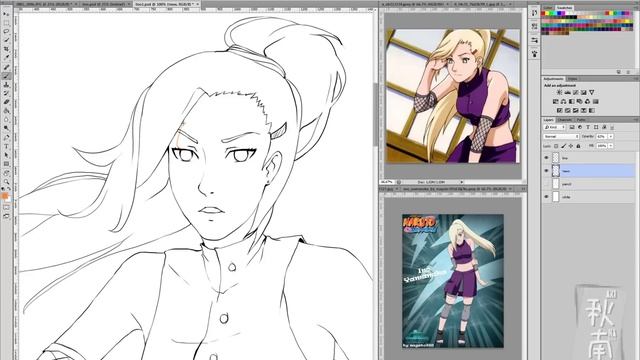Add a Hue/Saturation adjustment
Viewport: 640px width, 360px height.
556,102
